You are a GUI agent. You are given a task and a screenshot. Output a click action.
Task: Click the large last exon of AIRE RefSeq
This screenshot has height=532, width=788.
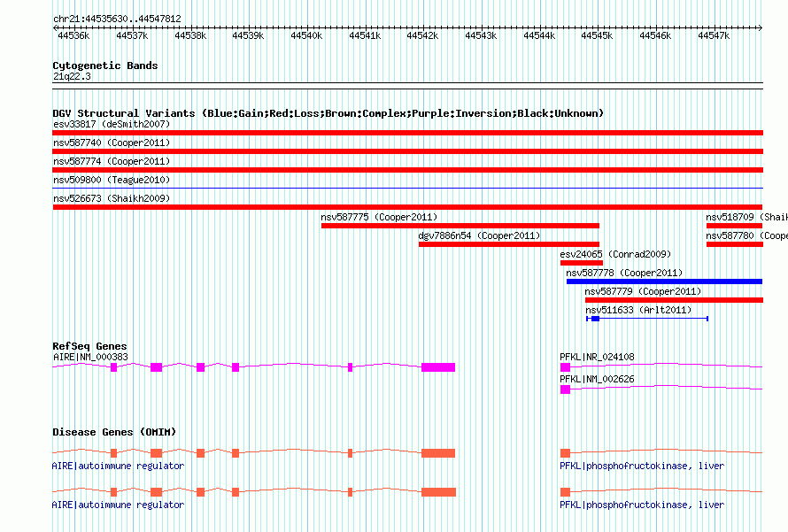tap(438, 367)
